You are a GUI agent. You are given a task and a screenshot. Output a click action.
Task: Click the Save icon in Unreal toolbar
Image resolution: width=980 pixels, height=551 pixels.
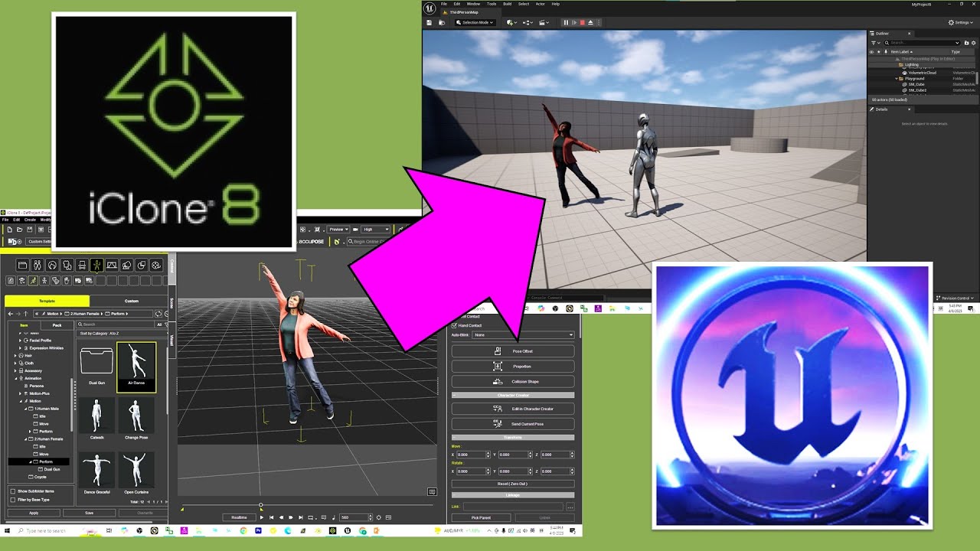tap(429, 22)
